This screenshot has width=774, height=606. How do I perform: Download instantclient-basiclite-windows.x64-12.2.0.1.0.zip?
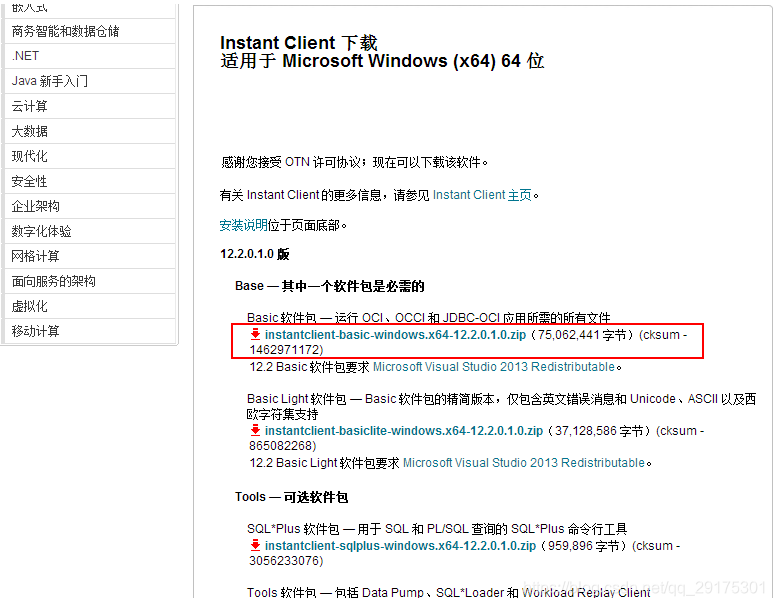tap(404, 431)
